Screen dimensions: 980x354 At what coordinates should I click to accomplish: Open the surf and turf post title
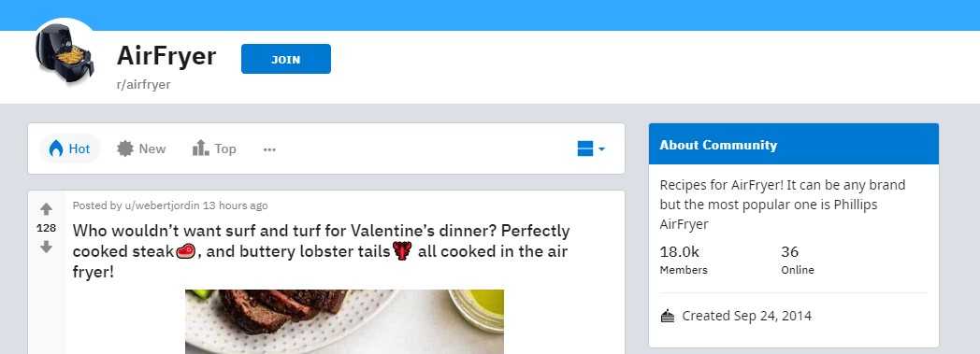(x=322, y=251)
